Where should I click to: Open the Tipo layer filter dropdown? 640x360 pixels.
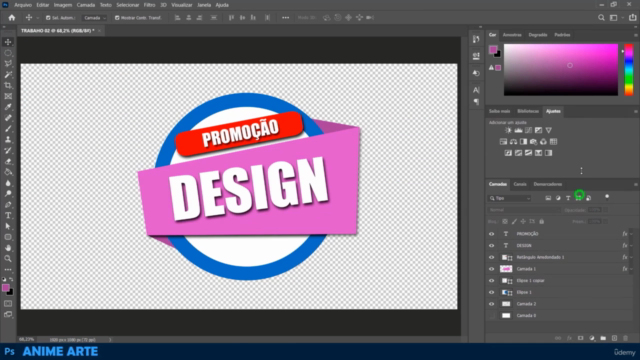510,198
